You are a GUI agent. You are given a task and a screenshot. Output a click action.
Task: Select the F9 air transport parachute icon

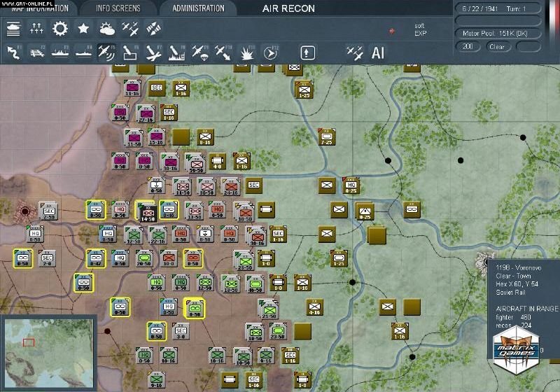[200, 52]
